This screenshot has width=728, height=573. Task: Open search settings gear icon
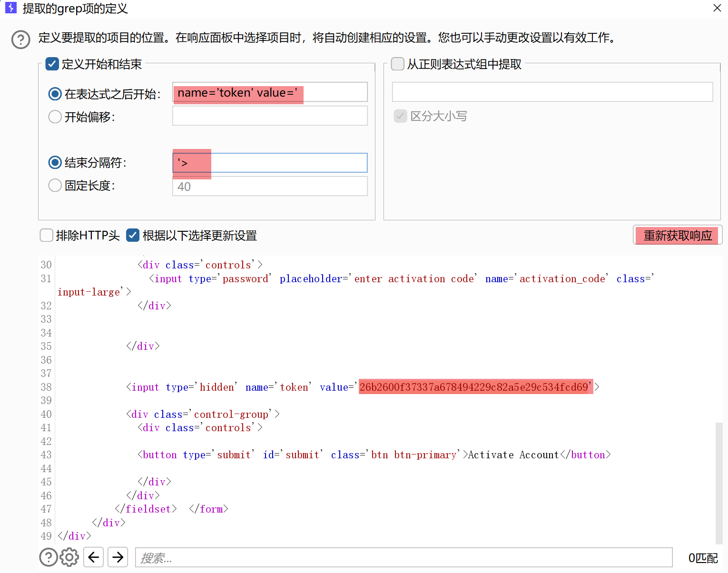pyautogui.click(x=69, y=557)
